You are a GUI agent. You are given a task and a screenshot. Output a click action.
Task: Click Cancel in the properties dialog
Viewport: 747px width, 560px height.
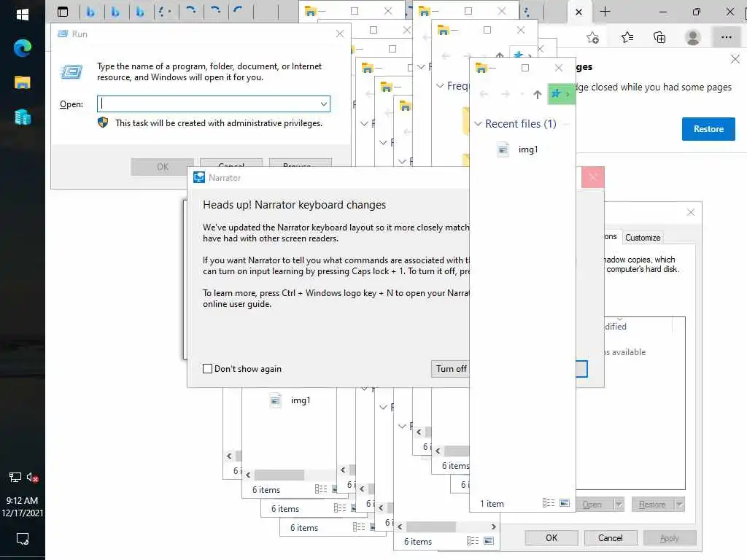611,537
